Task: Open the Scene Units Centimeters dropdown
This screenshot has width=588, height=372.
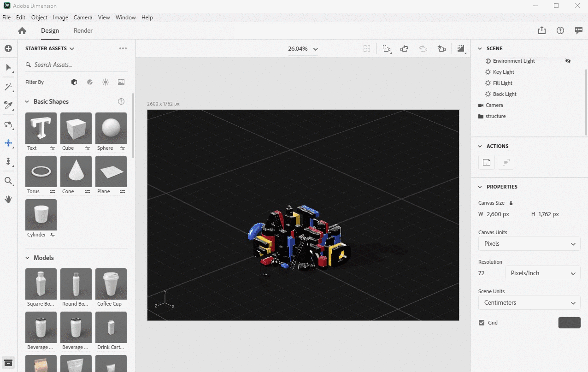Action: pos(529,302)
